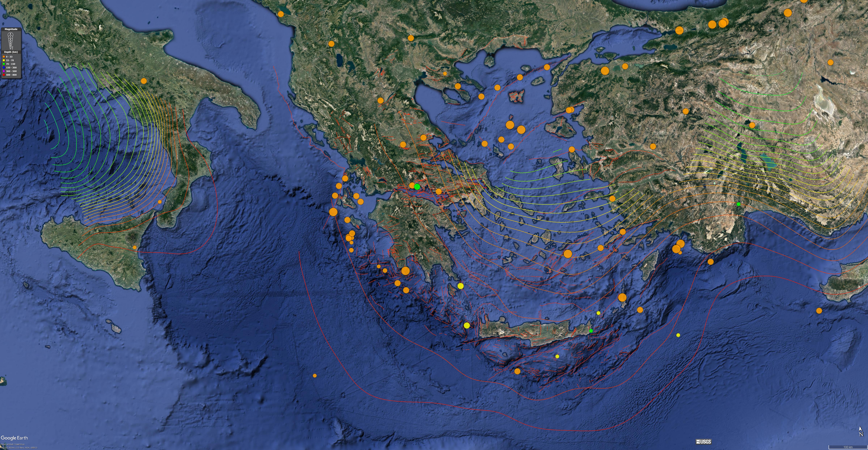
Task: Click the large green earthquake marker in Gulf of Corinth
Action: (x=417, y=187)
